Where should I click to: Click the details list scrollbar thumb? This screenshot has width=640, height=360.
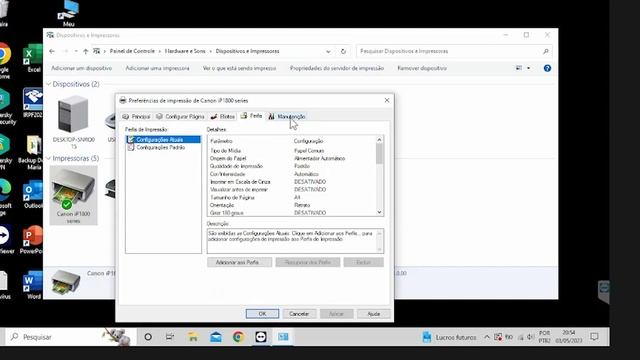click(x=379, y=154)
